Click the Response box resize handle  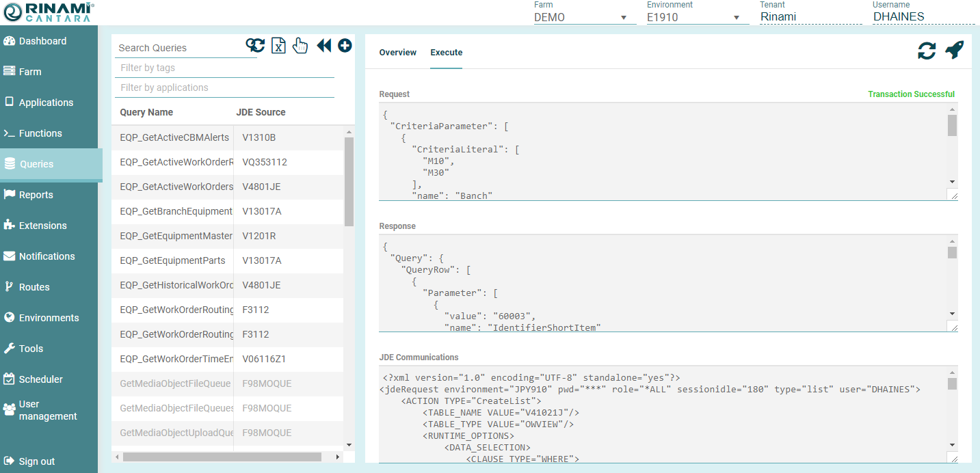[953, 327]
